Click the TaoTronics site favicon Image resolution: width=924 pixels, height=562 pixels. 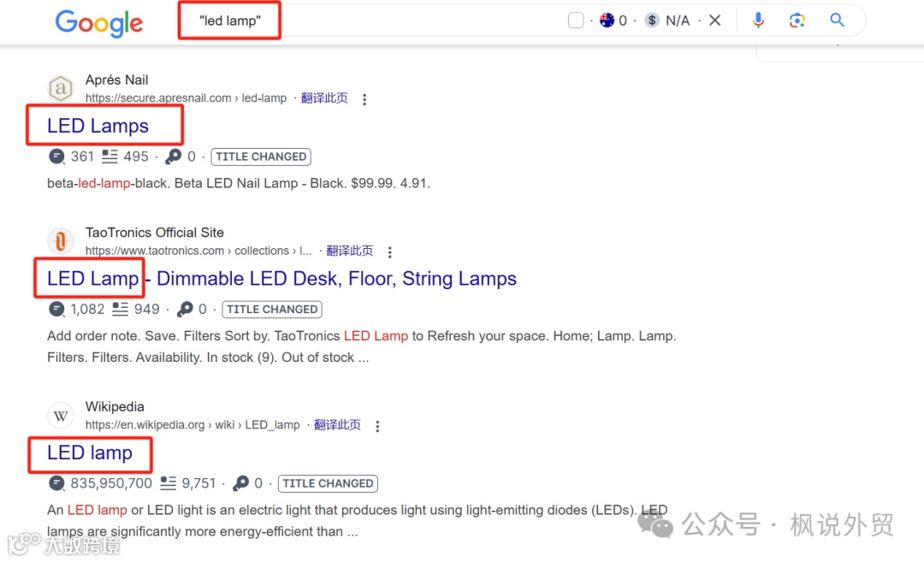coord(60,241)
